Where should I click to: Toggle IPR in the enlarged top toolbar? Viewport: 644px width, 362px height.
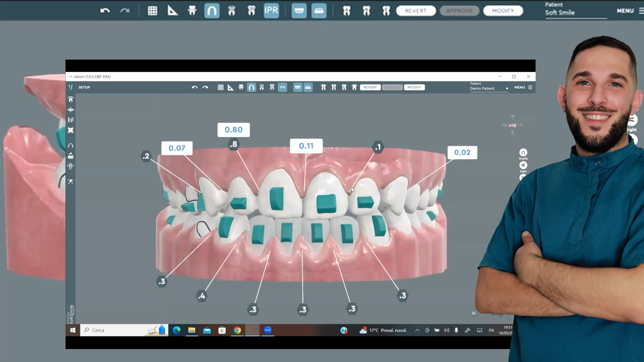(271, 11)
